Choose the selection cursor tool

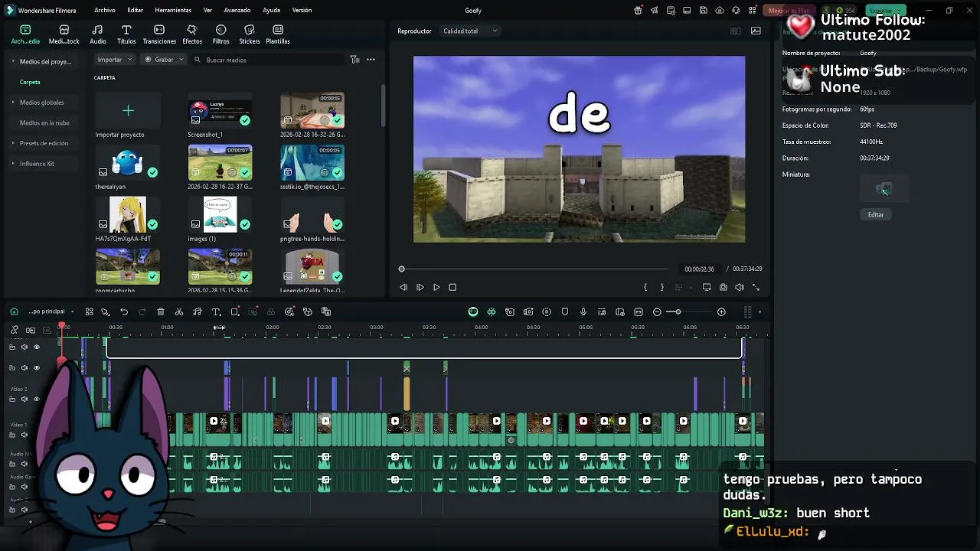pyautogui.click(x=105, y=311)
